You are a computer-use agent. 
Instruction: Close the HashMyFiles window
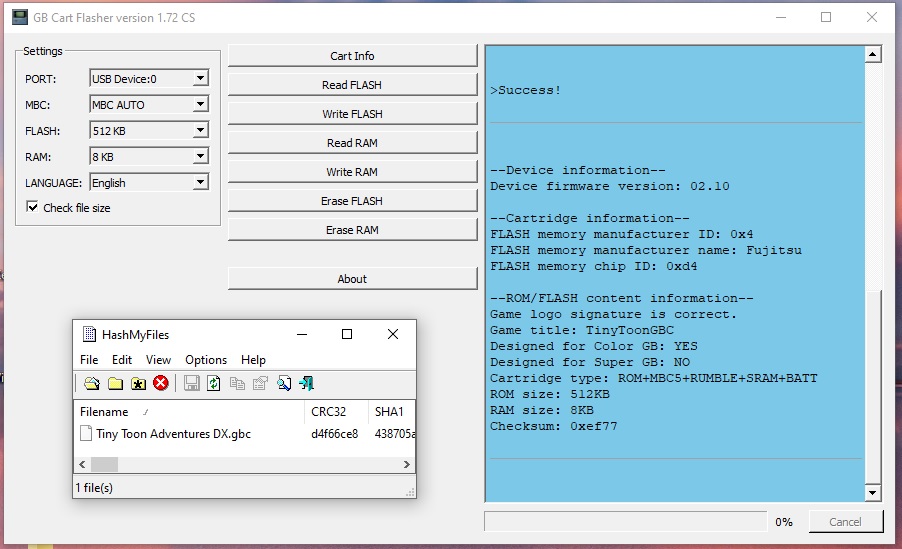point(393,334)
